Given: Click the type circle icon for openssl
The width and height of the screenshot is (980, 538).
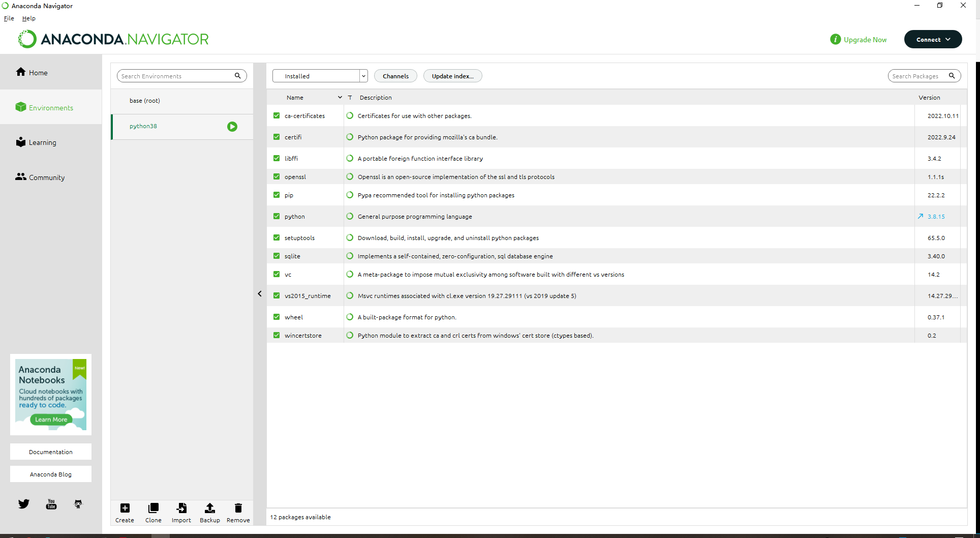Looking at the screenshot, I should 350,176.
